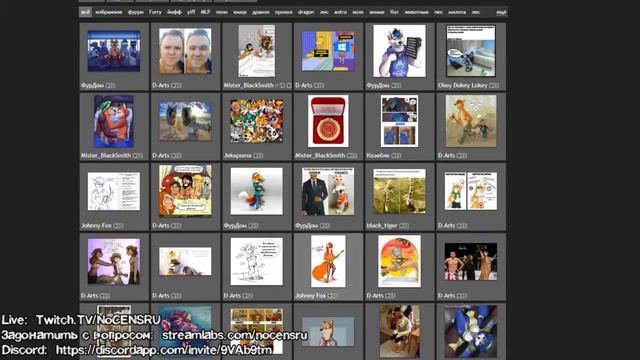This screenshot has width=640, height=360.
Task: Open the group photo in blue room thumbnail
Action: [114, 51]
